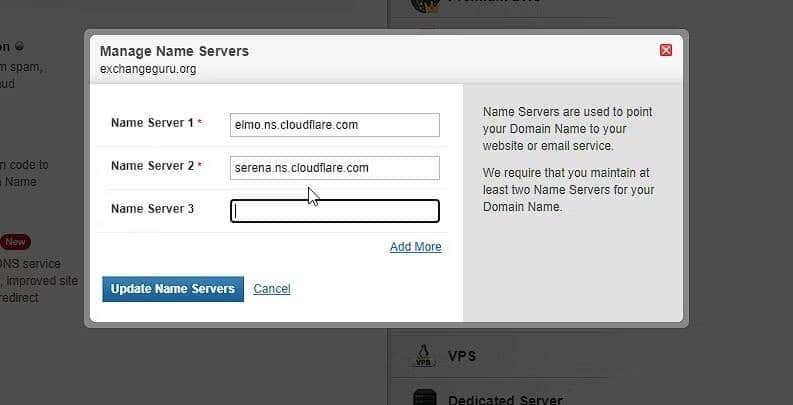Open the Dedicated Server label
Screen dimensions: 793x405
(x=505, y=400)
